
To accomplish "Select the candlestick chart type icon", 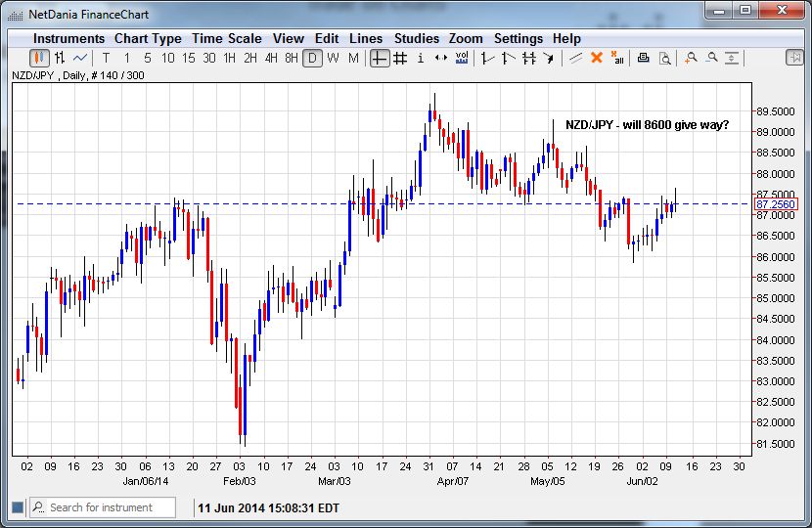I will point(39,58).
